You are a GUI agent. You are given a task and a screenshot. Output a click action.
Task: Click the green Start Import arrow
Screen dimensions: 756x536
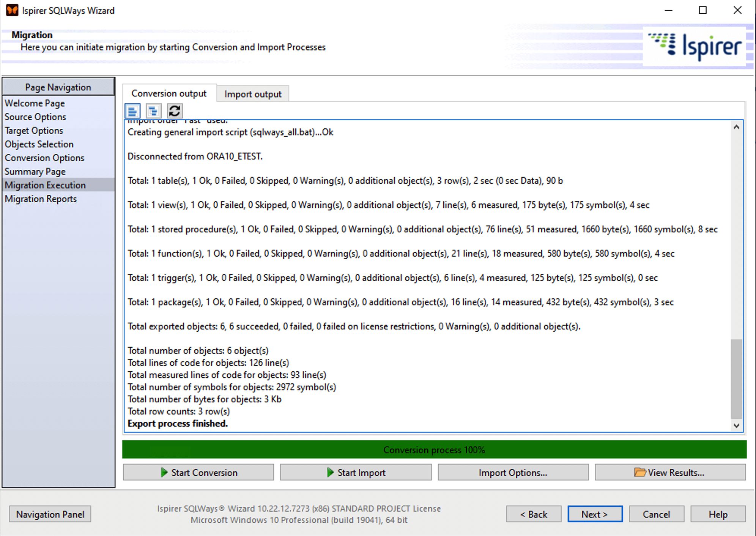click(x=330, y=472)
